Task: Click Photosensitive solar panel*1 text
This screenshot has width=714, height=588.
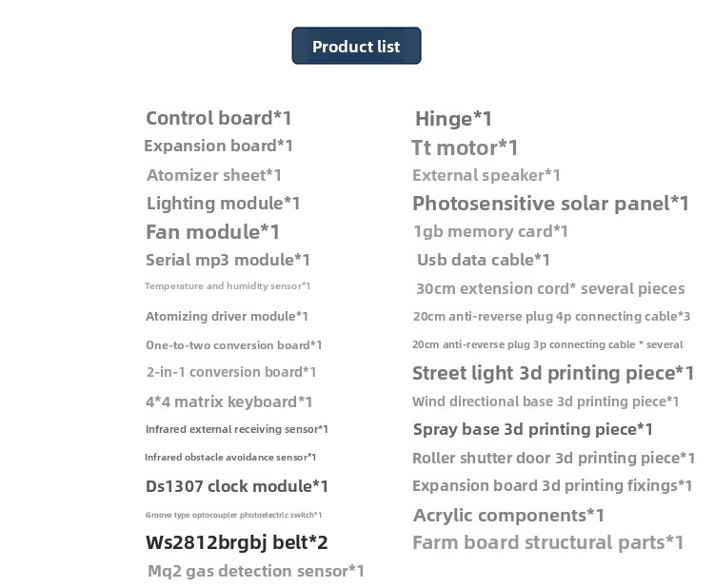Action: [550, 204]
